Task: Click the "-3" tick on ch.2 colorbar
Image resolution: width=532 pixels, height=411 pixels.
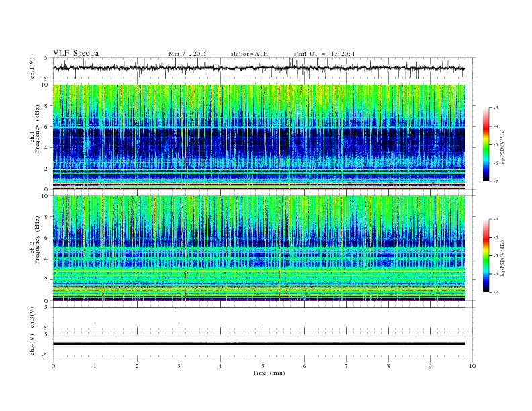Action: (495, 219)
